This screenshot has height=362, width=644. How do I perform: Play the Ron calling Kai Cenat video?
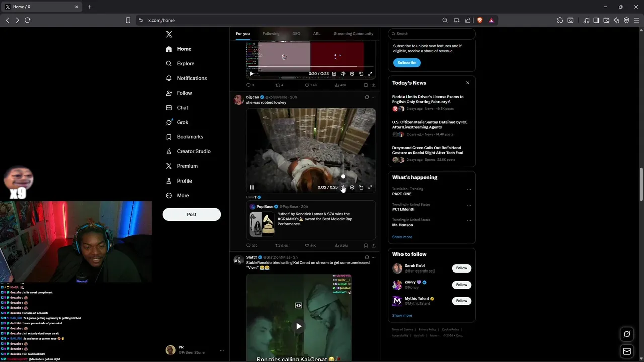click(x=299, y=326)
